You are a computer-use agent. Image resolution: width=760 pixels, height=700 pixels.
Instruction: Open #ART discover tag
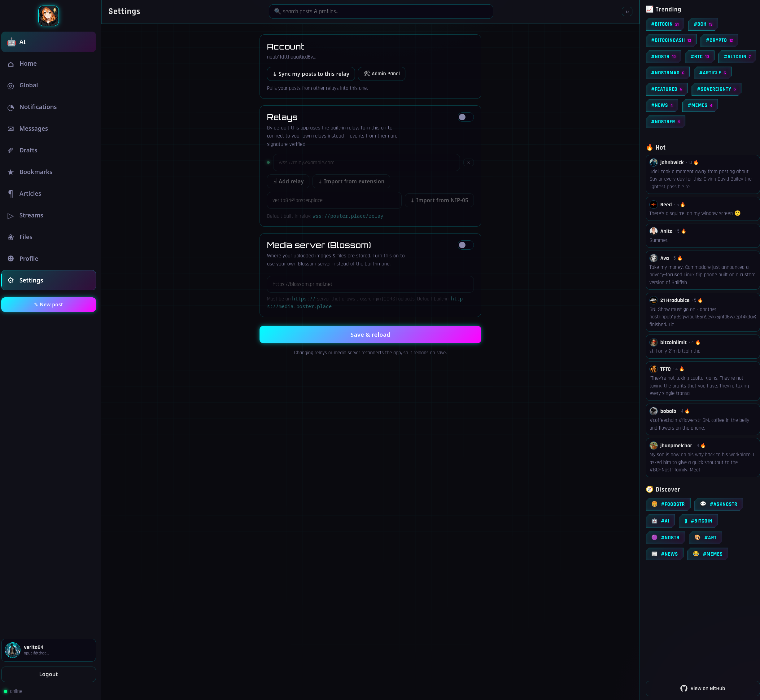705,537
